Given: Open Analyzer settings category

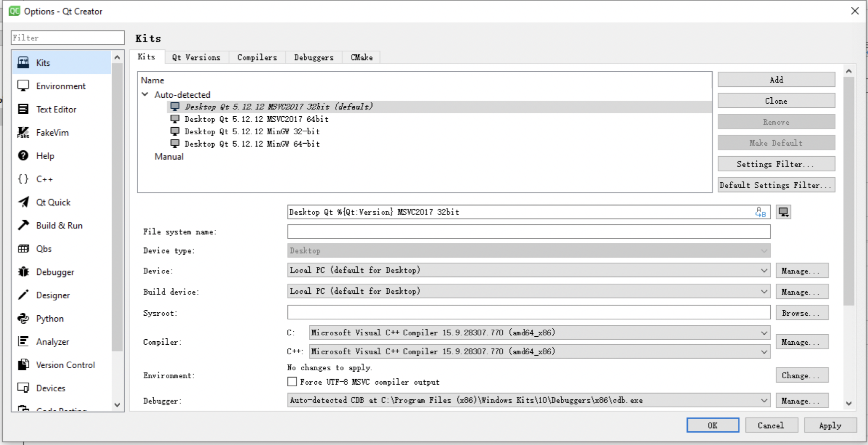Looking at the screenshot, I should (61, 342).
